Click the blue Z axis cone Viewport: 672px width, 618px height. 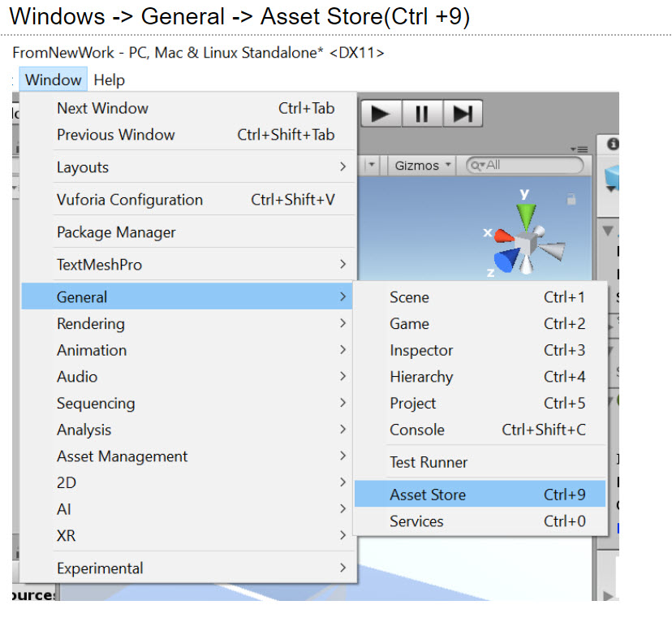click(508, 260)
